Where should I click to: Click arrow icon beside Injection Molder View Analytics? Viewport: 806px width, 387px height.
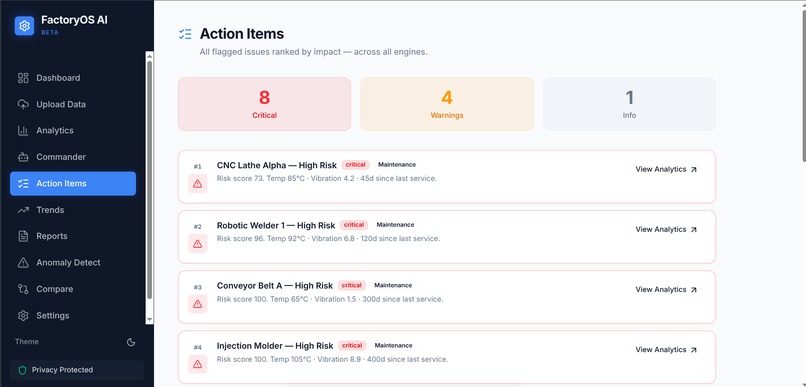tap(693, 350)
